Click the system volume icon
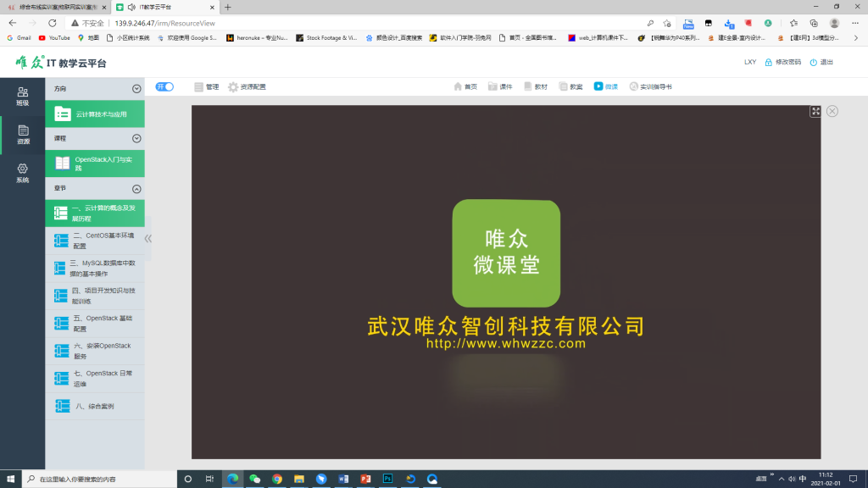868x488 pixels. [792, 480]
